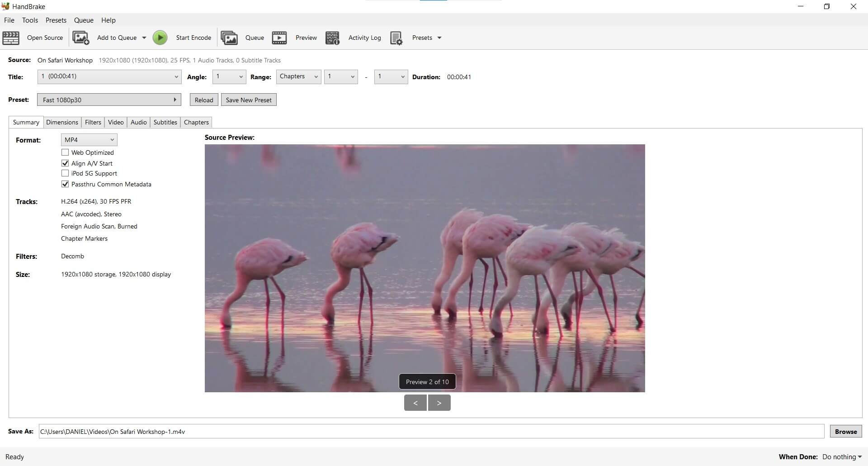Click the Preview toolbar label
The height and width of the screenshot is (466, 868).
tap(306, 38)
